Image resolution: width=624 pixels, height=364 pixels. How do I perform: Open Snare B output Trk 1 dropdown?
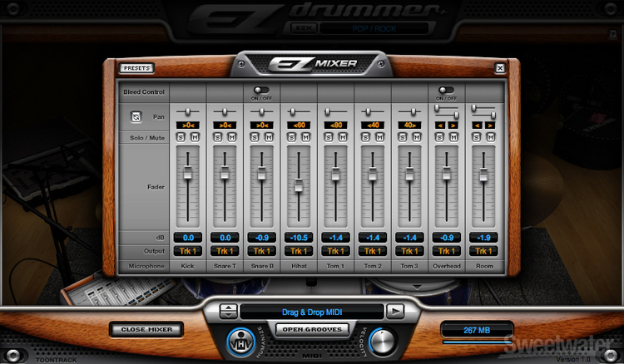click(262, 251)
